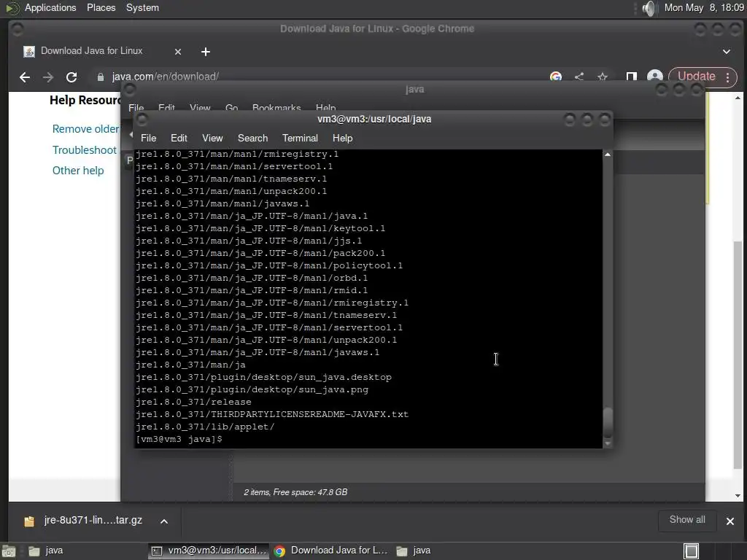Open a new Chrome tab

click(x=205, y=52)
